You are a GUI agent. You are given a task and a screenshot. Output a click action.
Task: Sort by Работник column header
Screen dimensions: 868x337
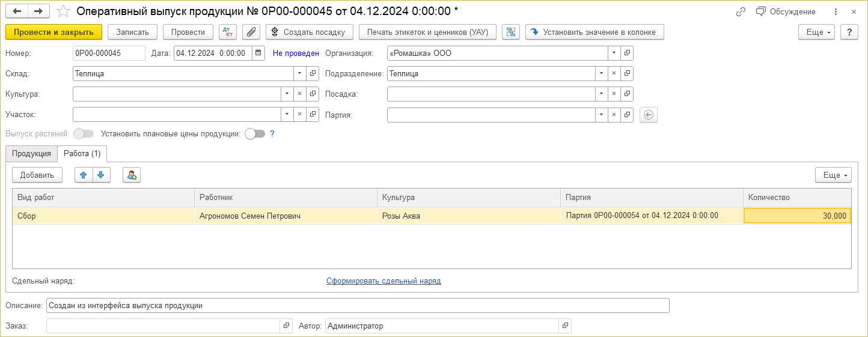[286, 197]
